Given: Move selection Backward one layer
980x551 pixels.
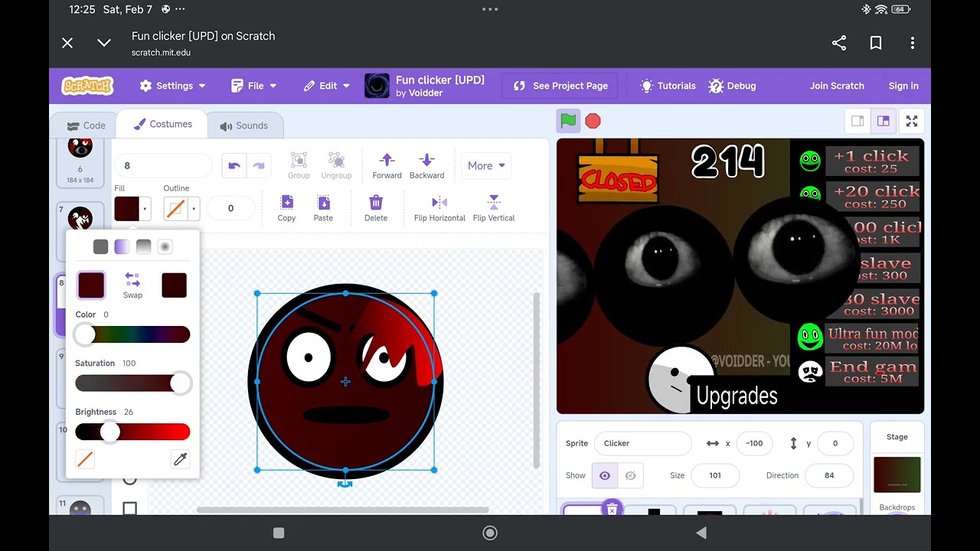Looking at the screenshot, I should [x=426, y=165].
